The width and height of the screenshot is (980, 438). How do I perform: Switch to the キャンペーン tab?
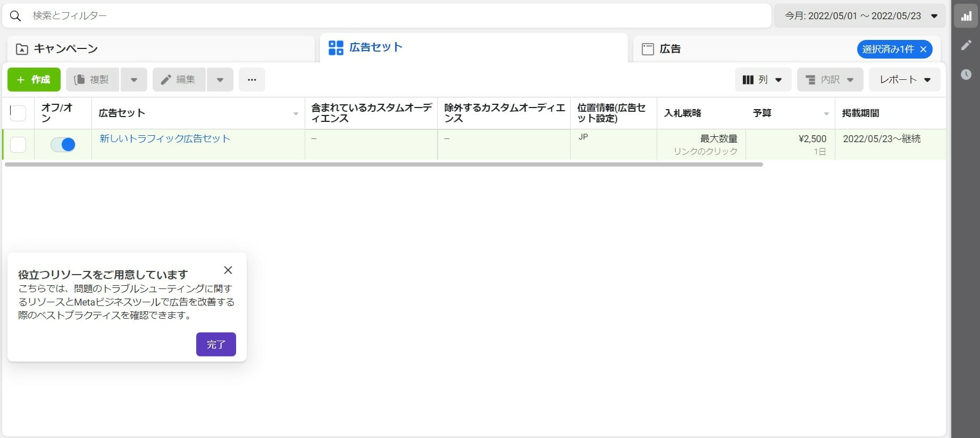[x=161, y=49]
